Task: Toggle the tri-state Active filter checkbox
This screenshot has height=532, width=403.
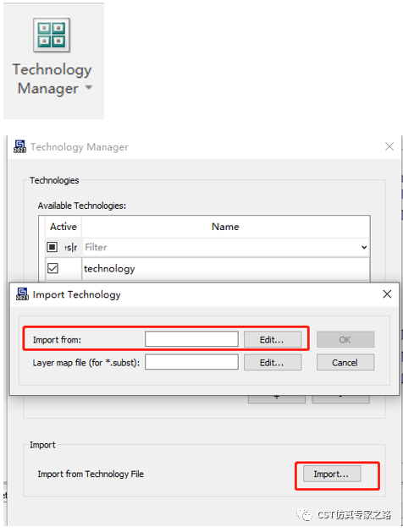Action: point(52,247)
